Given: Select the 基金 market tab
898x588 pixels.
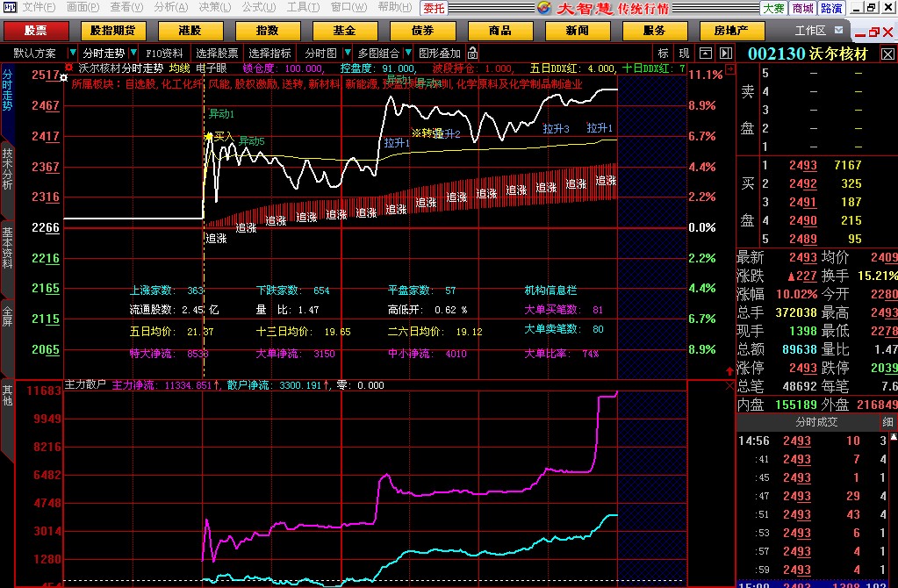Looking at the screenshot, I should click(345, 31).
